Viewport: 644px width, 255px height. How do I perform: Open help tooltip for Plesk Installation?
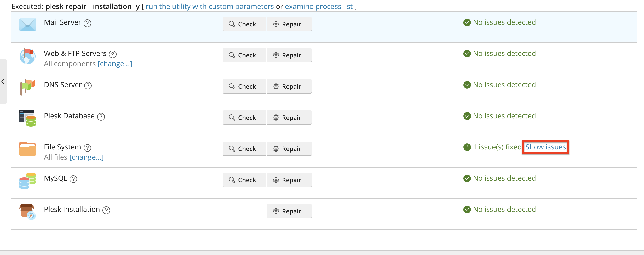point(106,210)
